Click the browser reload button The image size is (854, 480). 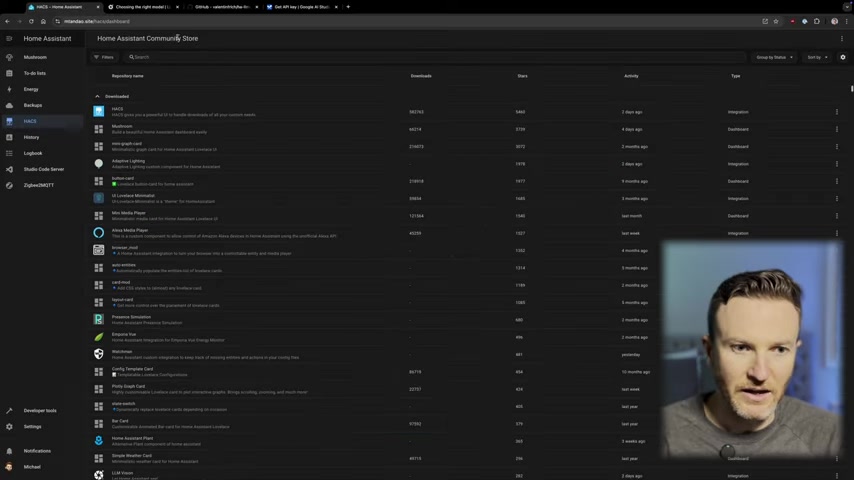pyautogui.click(x=31, y=21)
